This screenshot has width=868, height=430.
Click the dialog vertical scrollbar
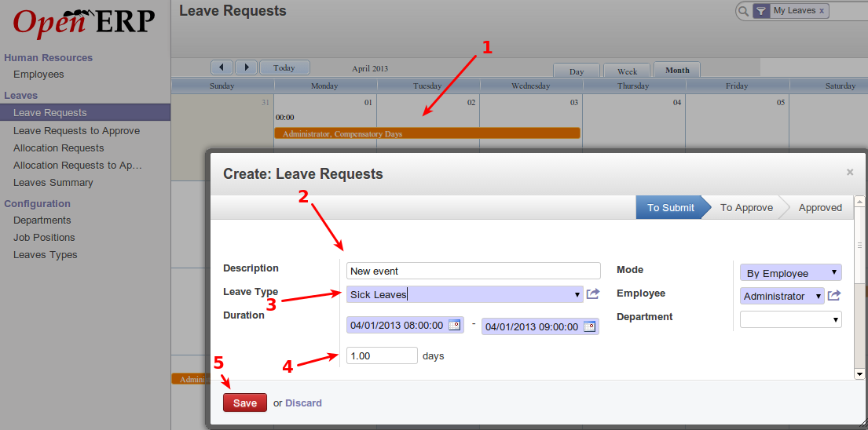859,243
